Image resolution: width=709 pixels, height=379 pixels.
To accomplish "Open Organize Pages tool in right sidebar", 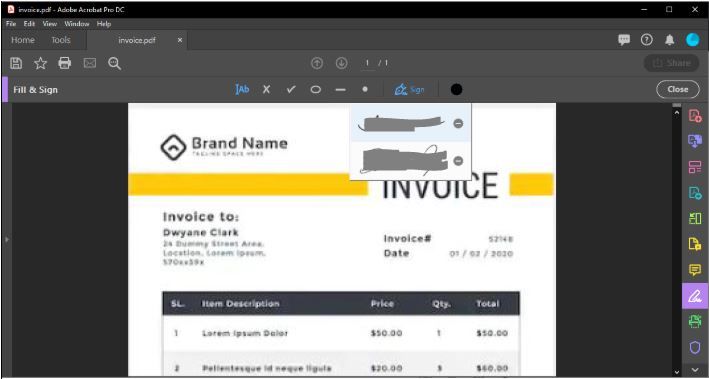I will pos(695,167).
